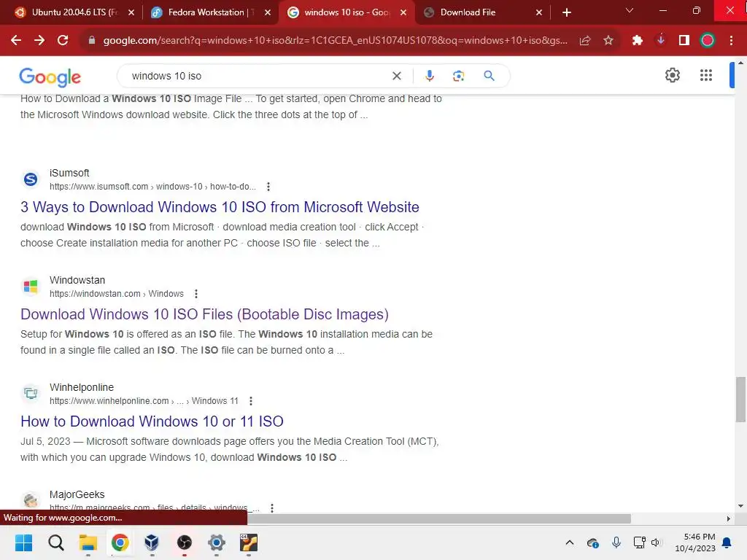Click the scroll right arrow
The image size is (747, 560).
728,518
